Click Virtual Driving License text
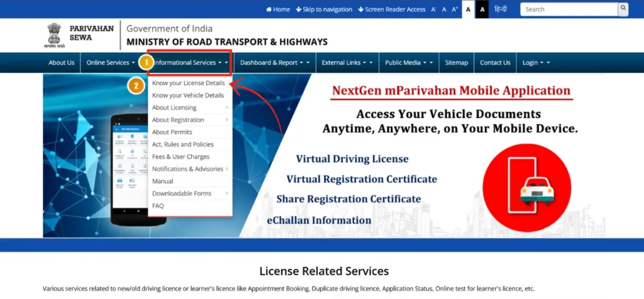 tap(352, 159)
